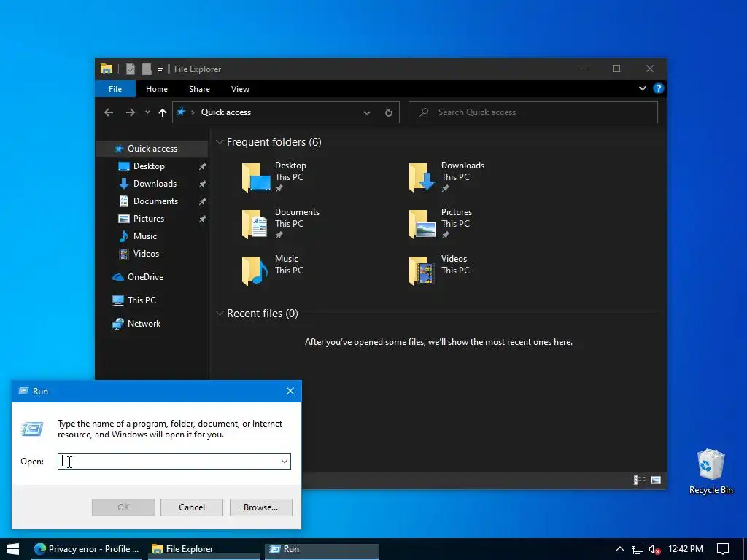The height and width of the screenshot is (560, 747).
Task: Show hidden tray icons chevron
Action: pos(619,549)
